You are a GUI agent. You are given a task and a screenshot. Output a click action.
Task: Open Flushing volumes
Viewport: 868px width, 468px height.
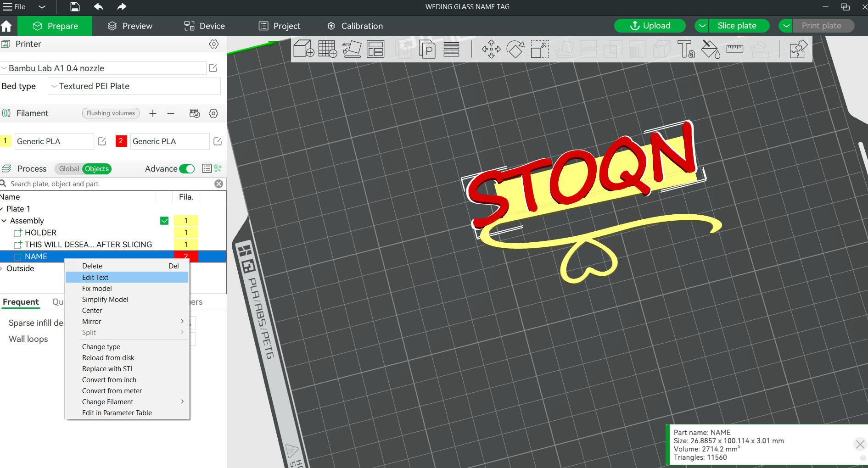(x=111, y=113)
